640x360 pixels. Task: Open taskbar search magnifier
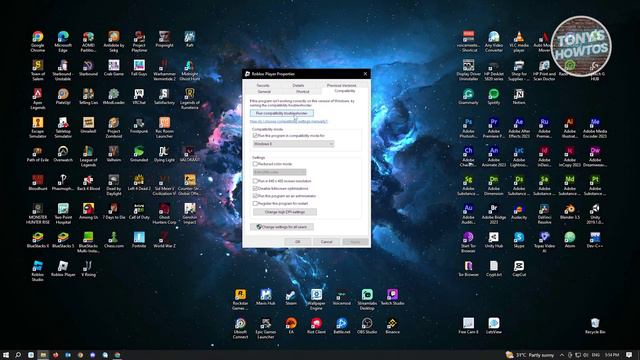coord(18,355)
